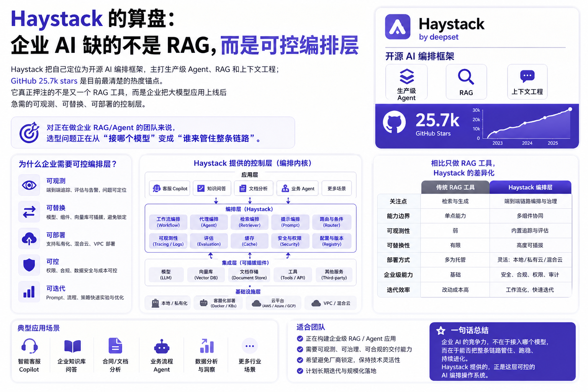Click the 本地 / 私有化 server icon
The width and height of the screenshot is (588, 392).
[155, 303]
